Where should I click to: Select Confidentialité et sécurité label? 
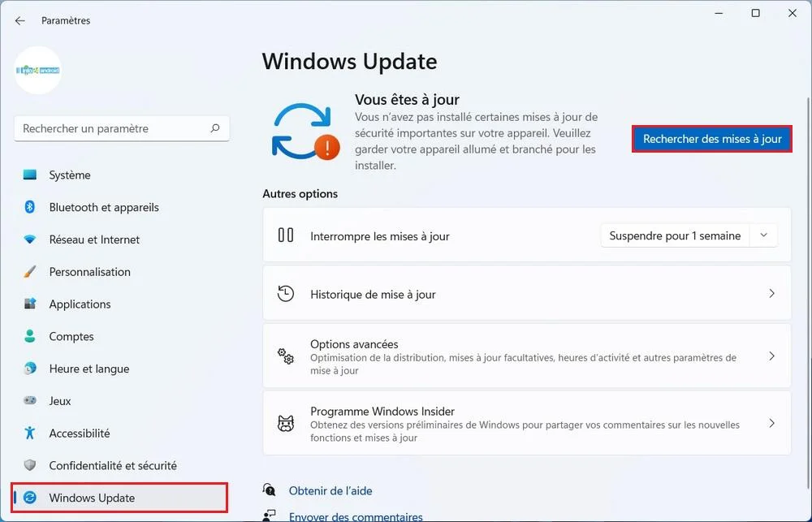click(113, 465)
